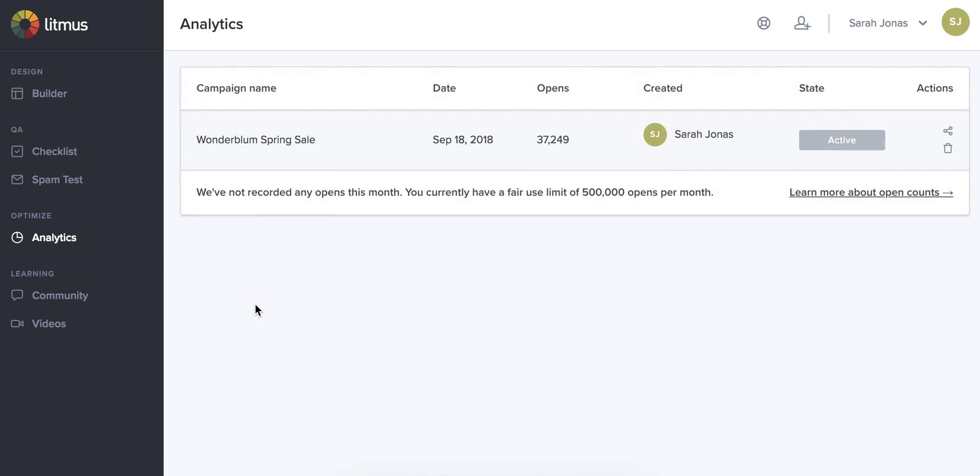Go to Analytics in the sidebar
This screenshot has height=476, width=980.
tap(54, 237)
